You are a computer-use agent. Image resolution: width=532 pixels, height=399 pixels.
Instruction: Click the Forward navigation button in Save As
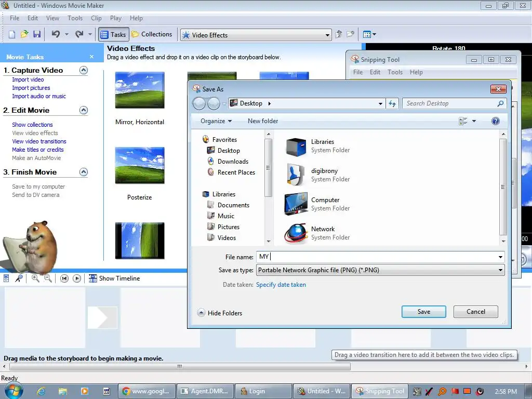[214, 103]
